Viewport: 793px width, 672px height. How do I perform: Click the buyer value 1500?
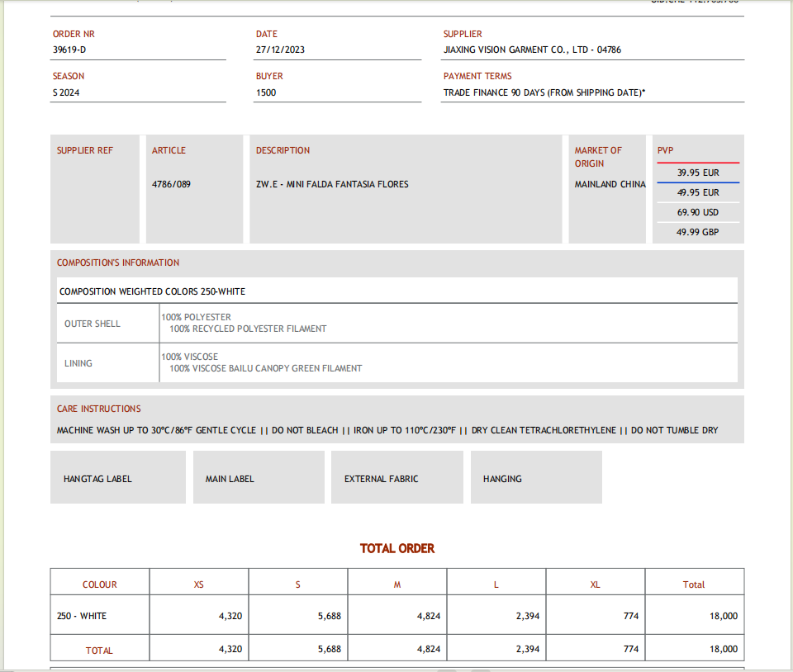click(266, 92)
